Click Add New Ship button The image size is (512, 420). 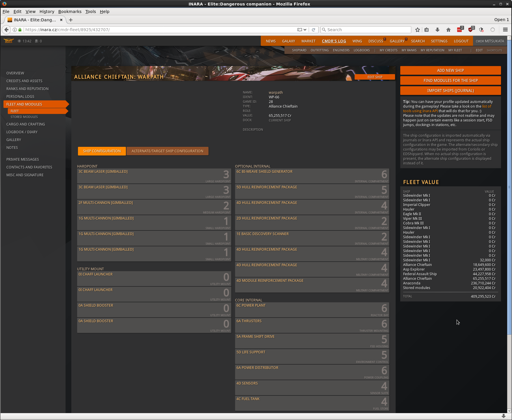(450, 70)
